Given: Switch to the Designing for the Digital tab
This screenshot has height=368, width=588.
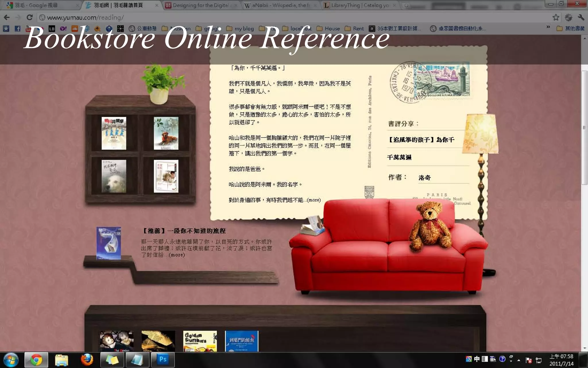Looking at the screenshot, I should tap(201, 5).
